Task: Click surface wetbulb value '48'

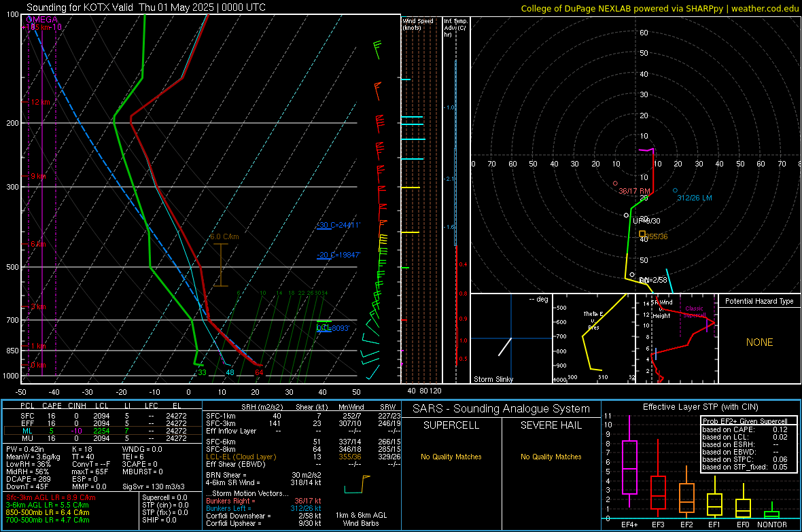Action: [x=230, y=372]
